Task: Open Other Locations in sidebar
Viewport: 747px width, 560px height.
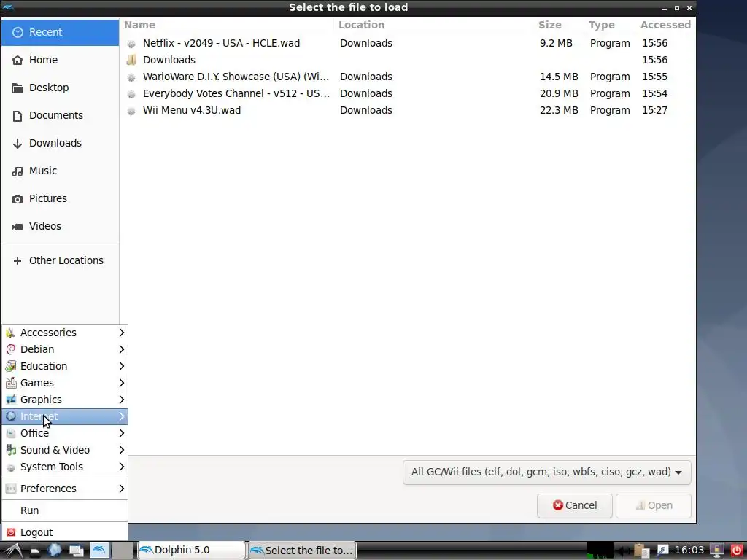Action: (60, 260)
